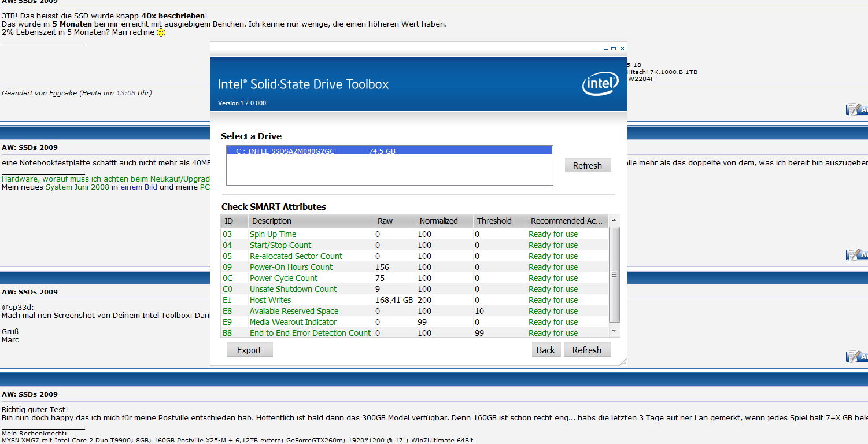Click the reply icon on Marc's post

point(857,356)
